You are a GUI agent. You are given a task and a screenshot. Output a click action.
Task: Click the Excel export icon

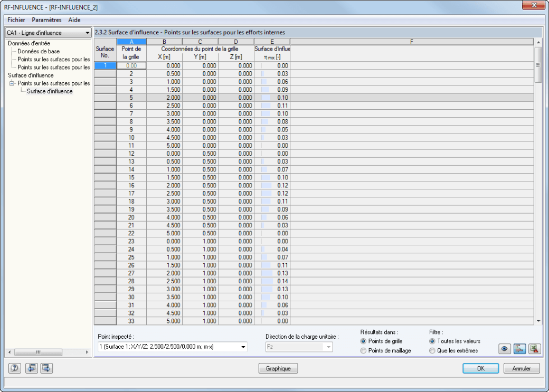pos(535,349)
